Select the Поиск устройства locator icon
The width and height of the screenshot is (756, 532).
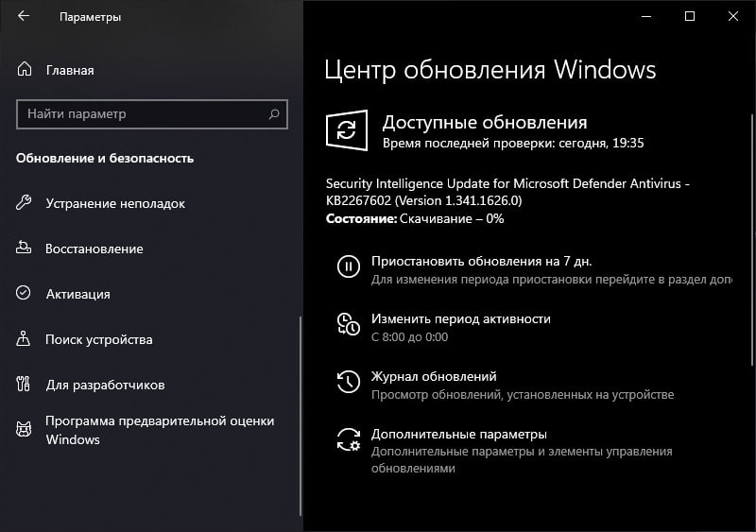coord(23,338)
